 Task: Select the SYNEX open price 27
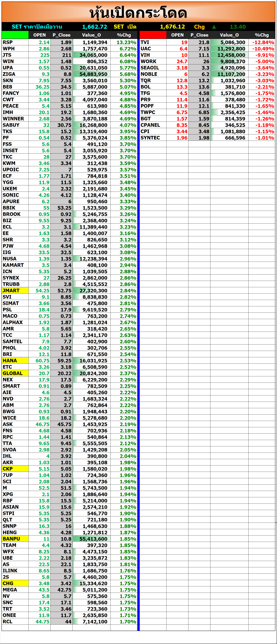point(40,278)
